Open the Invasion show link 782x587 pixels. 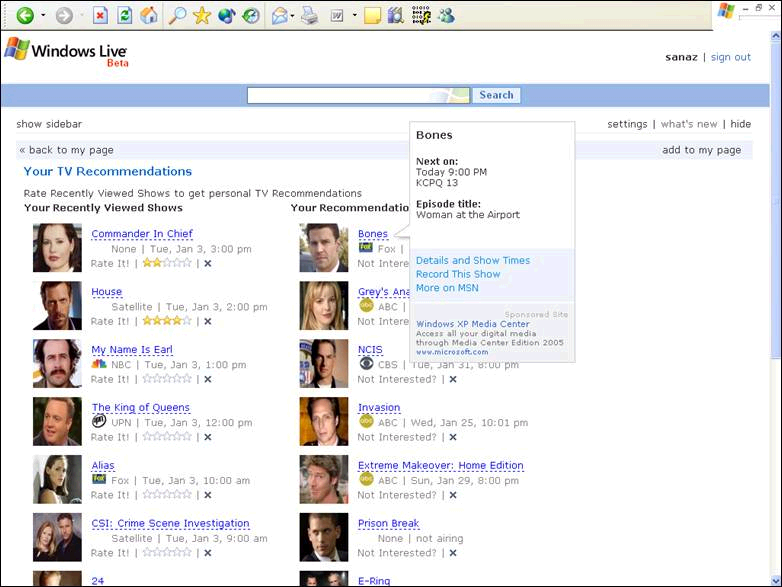pyautogui.click(x=379, y=407)
